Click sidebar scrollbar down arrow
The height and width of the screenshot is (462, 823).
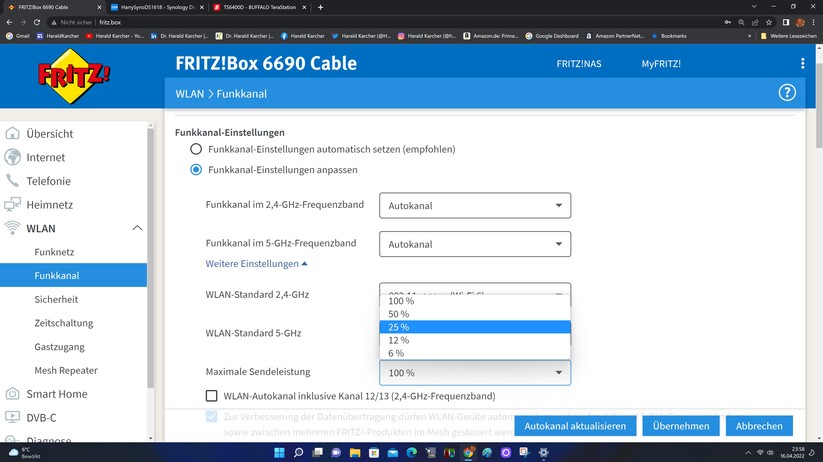151,438
